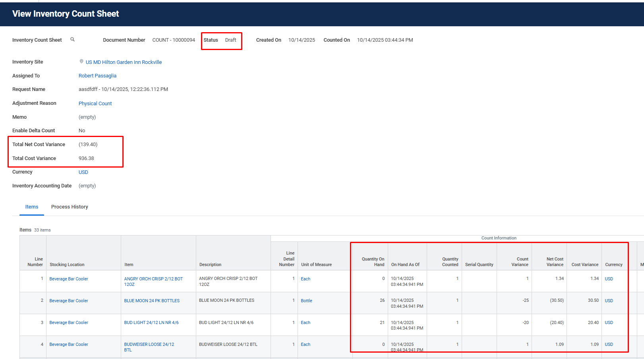Click the Each unit link for ANGRY ORCH CRISP
644x359 pixels.
click(x=306, y=279)
